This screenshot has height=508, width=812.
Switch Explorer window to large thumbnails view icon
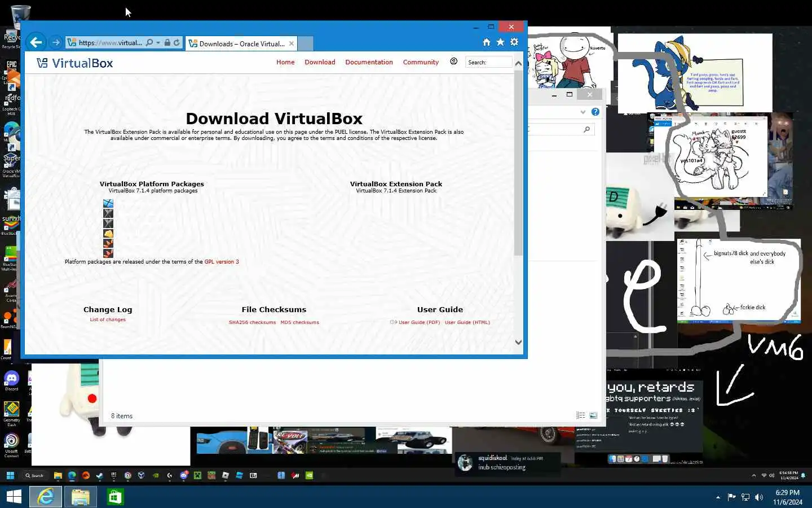[593, 415]
